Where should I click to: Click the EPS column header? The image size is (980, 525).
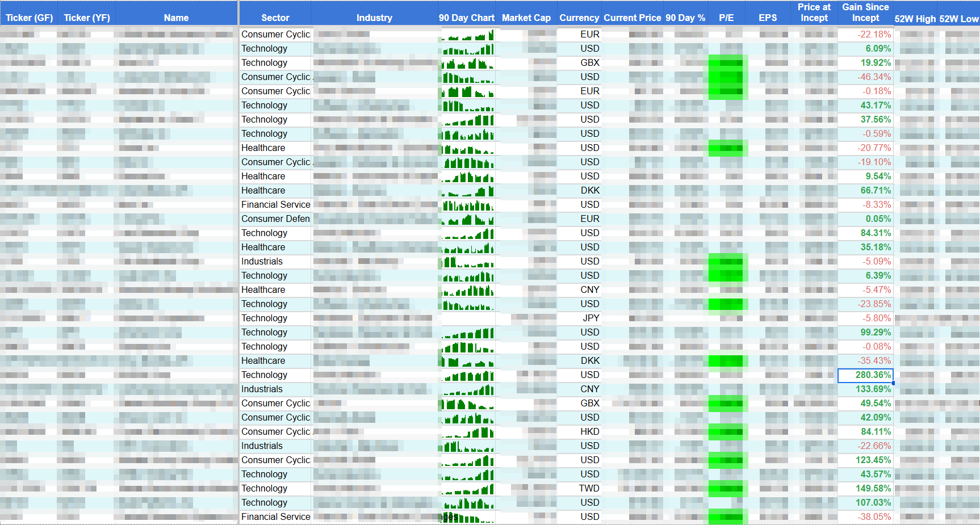767,18
